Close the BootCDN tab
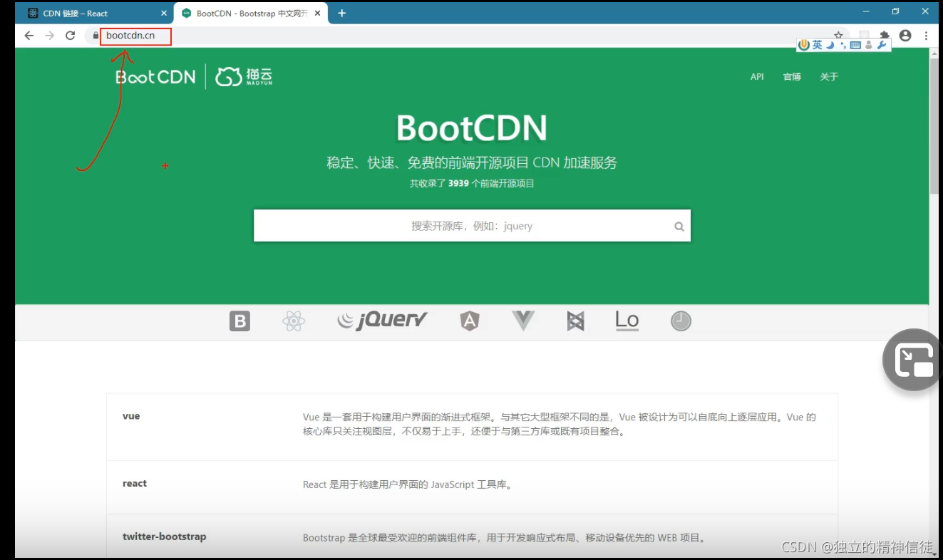 [317, 13]
